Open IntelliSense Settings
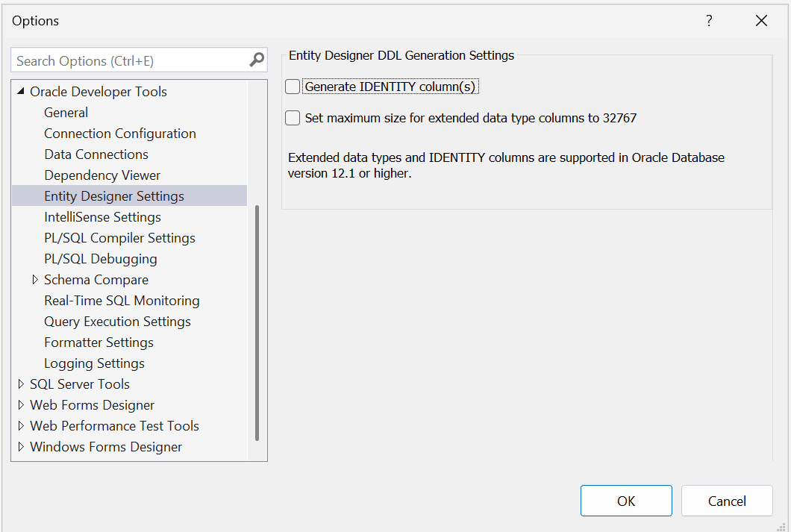Screen dimensions: 791x532 point(102,216)
